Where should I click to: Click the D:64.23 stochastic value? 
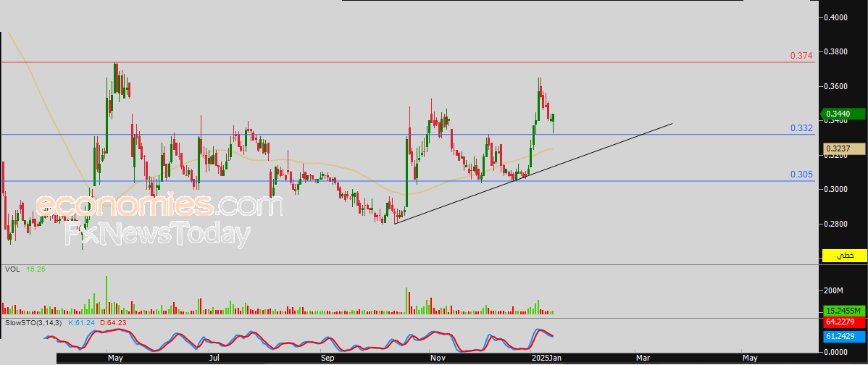click(112, 322)
